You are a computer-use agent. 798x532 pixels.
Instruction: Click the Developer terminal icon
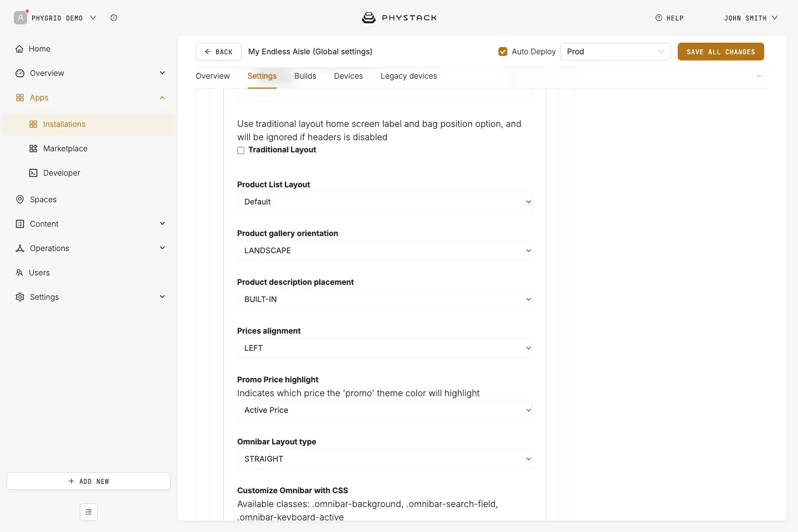click(33, 173)
